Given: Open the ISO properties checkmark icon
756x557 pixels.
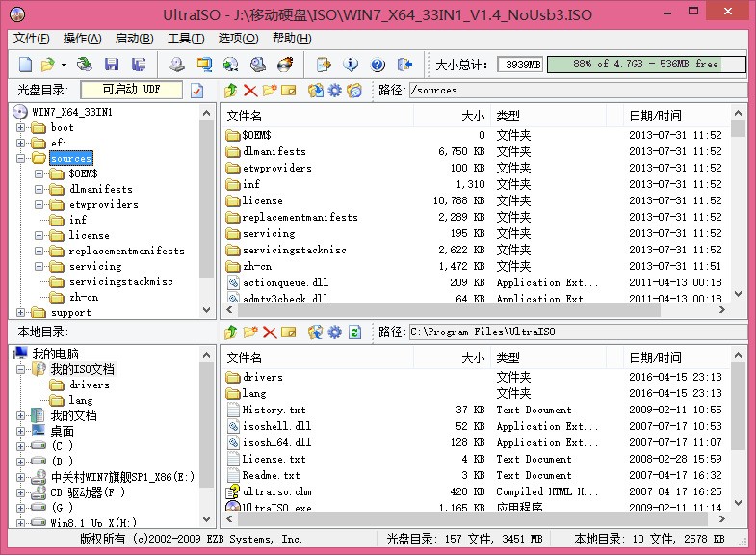Looking at the screenshot, I should click(197, 91).
